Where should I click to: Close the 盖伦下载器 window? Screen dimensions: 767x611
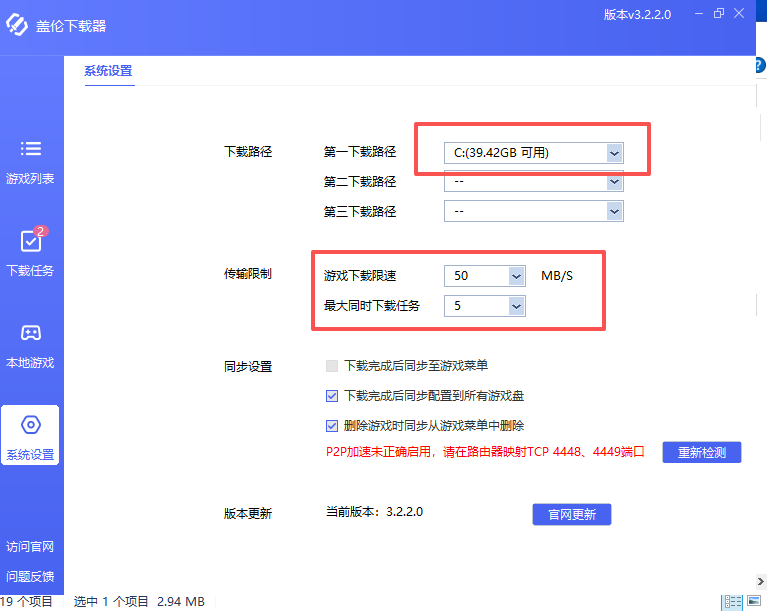tap(739, 14)
